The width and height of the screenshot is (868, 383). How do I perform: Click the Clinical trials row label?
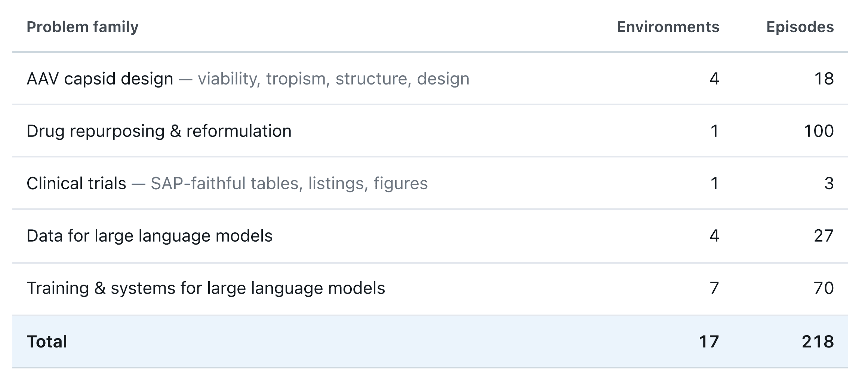76,183
